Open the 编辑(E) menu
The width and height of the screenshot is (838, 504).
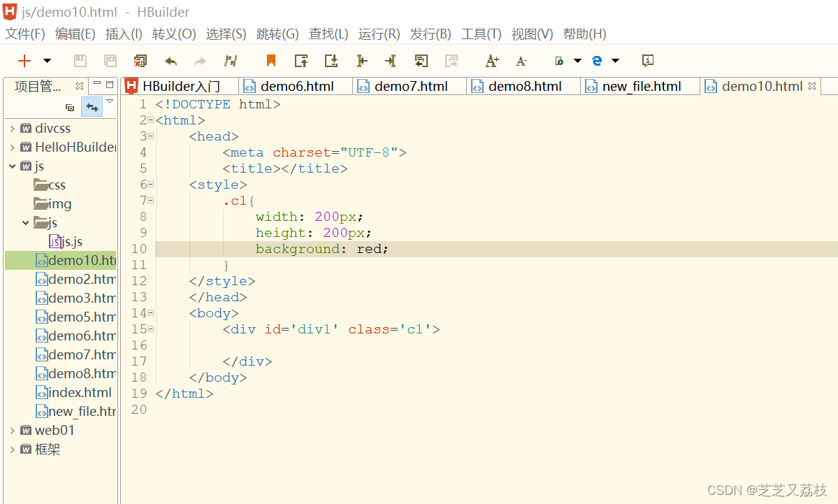[75, 34]
